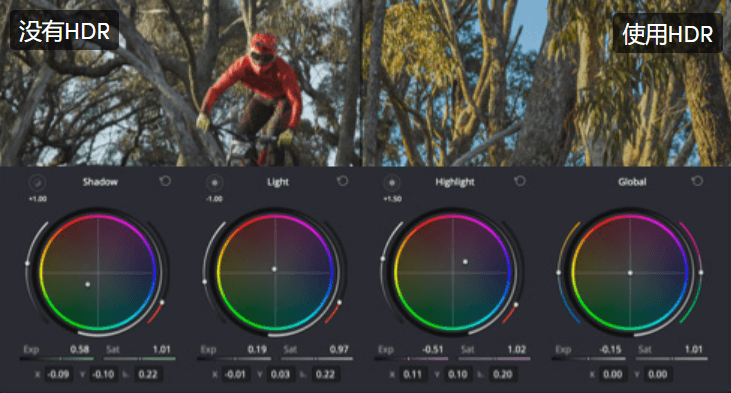Toggle the Light zone enable icon

click(x=214, y=183)
